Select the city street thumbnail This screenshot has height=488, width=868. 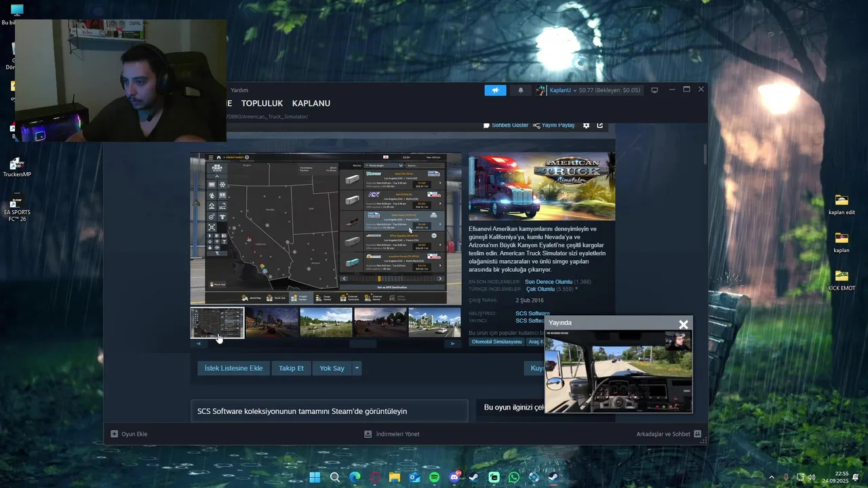(x=435, y=323)
